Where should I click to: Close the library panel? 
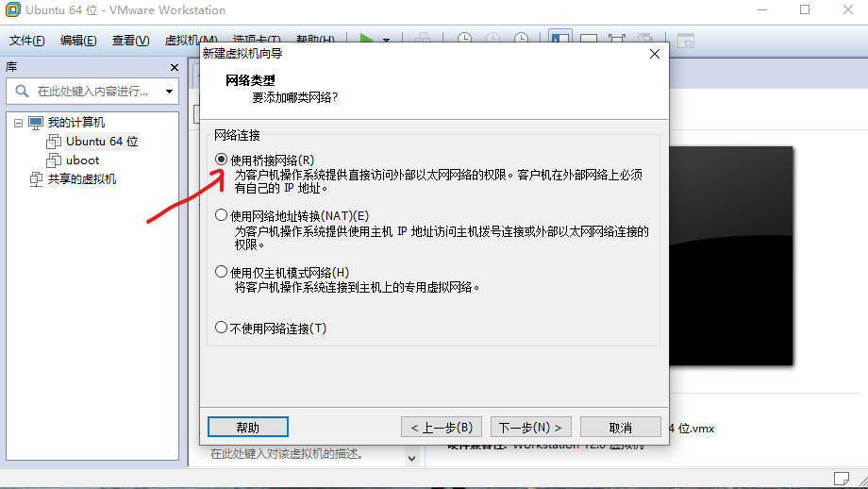click(x=175, y=68)
